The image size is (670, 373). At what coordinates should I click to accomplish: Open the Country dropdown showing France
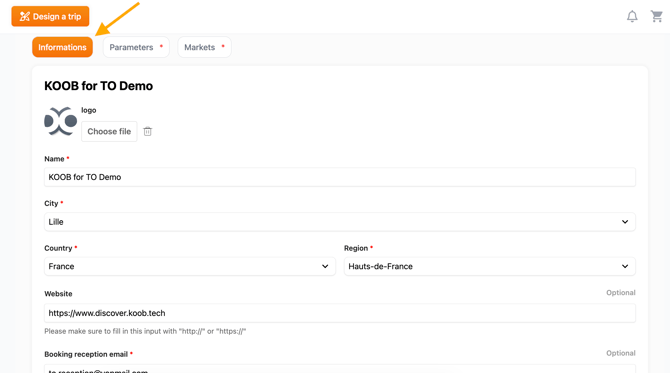tap(190, 266)
